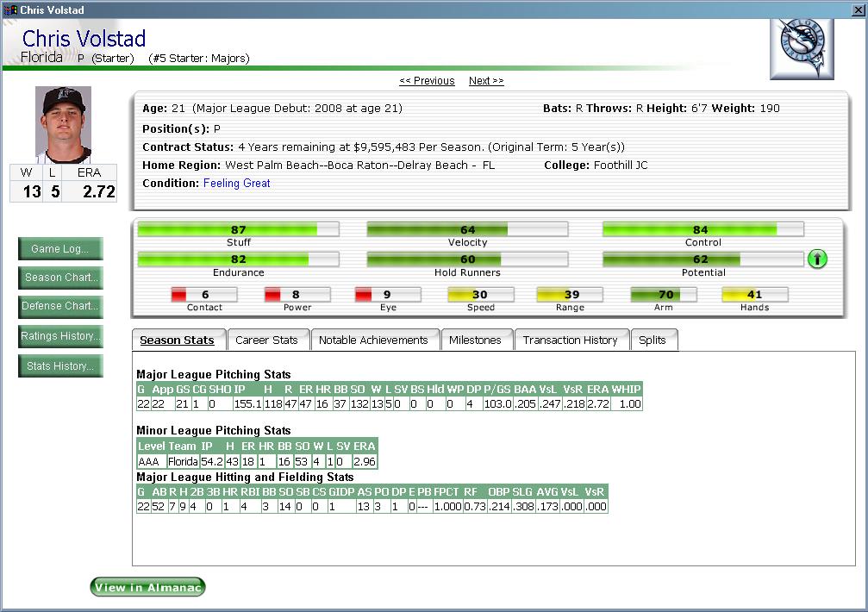The image size is (868, 612).
Task: Click the 155.1 innings pitched cell
Action: tap(247, 404)
